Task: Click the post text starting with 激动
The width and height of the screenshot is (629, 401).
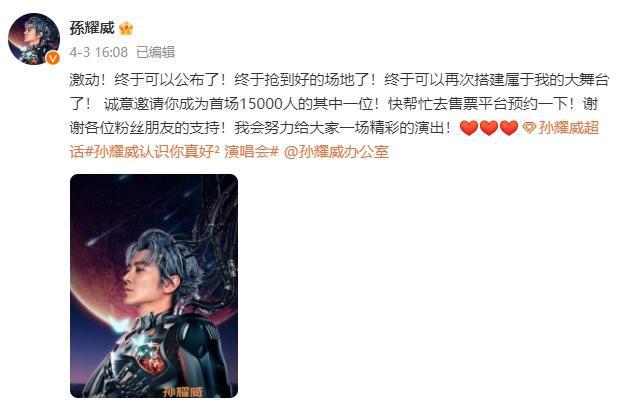Action: click(x=339, y=104)
